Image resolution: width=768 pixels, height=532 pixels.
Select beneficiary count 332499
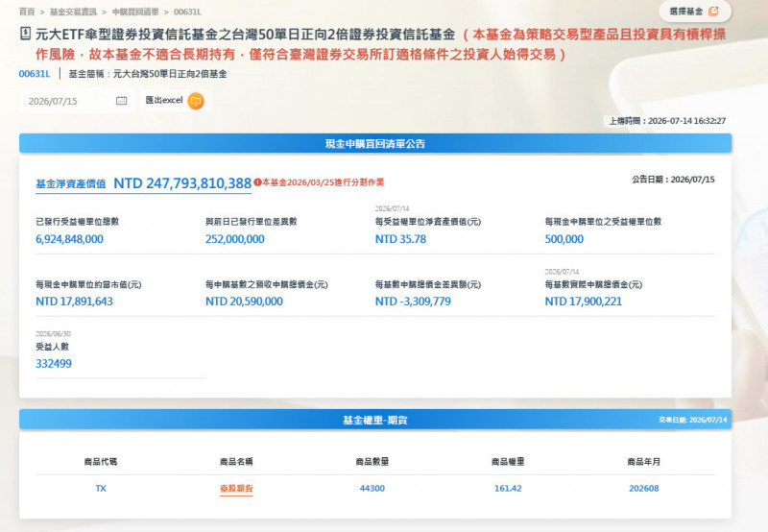(x=54, y=364)
